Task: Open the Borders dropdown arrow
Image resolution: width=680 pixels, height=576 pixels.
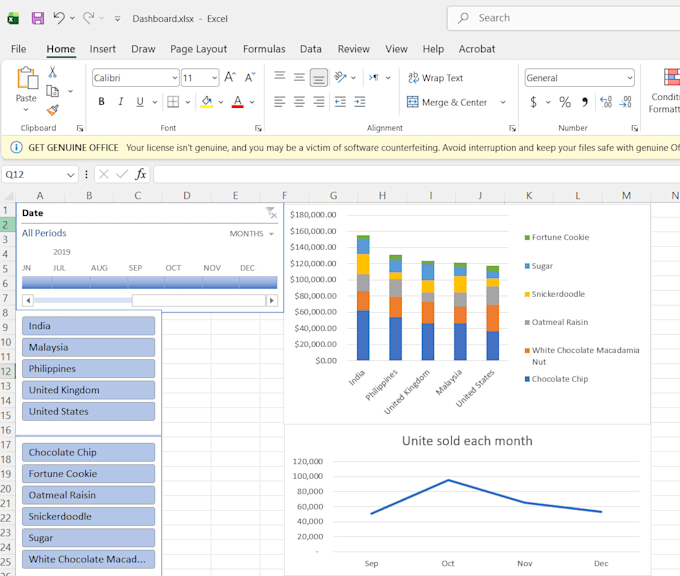Action: [x=188, y=102]
